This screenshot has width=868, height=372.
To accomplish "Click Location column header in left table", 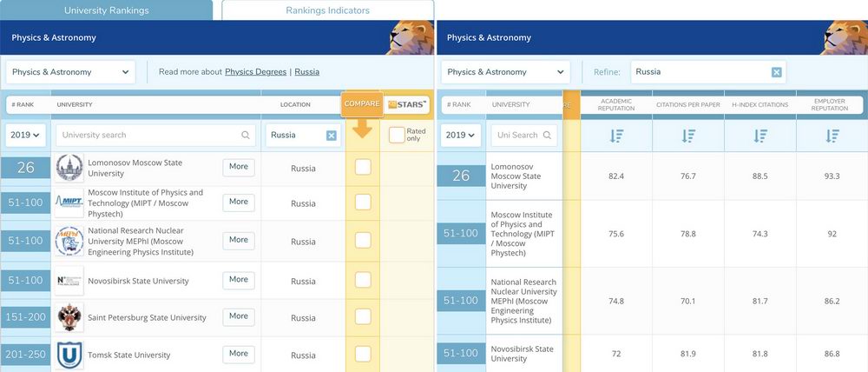I will coord(295,104).
